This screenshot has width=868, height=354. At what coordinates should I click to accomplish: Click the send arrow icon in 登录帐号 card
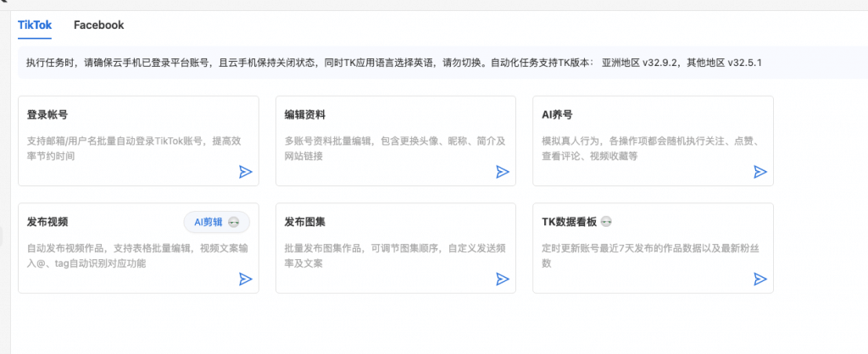coord(245,172)
